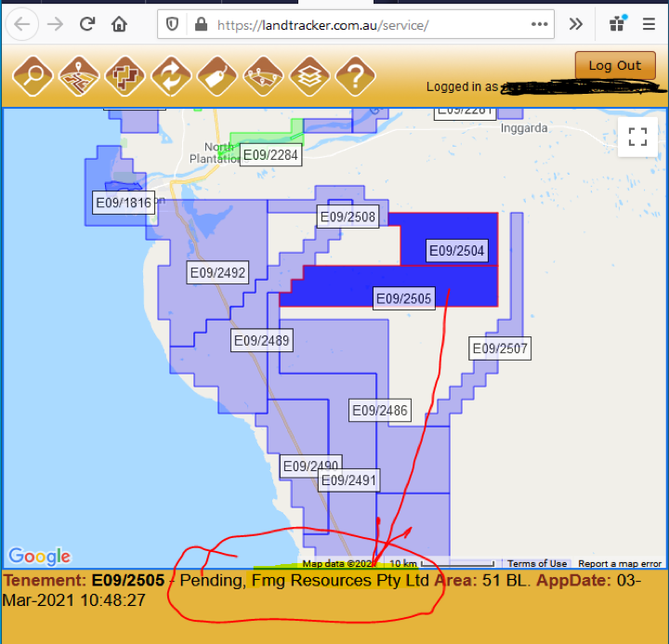Select tenement label E09/2507
The height and width of the screenshot is (644, 669).
[500, 348]
